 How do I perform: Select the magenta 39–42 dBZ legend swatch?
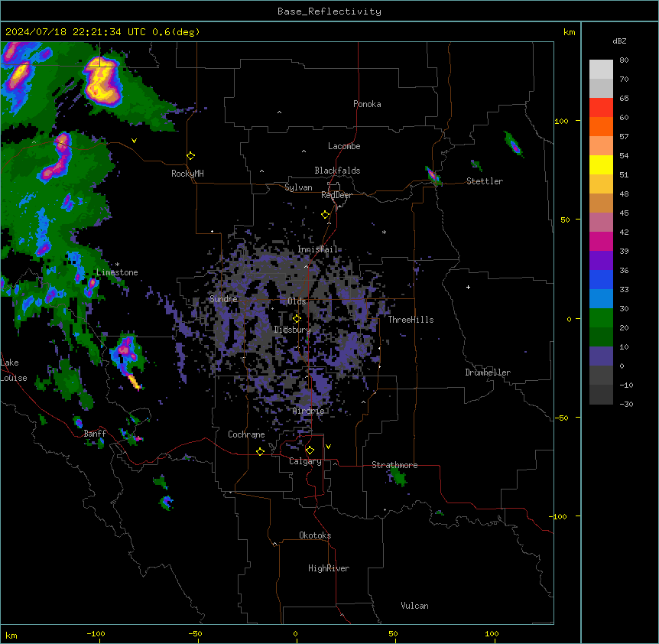[601, 241]
